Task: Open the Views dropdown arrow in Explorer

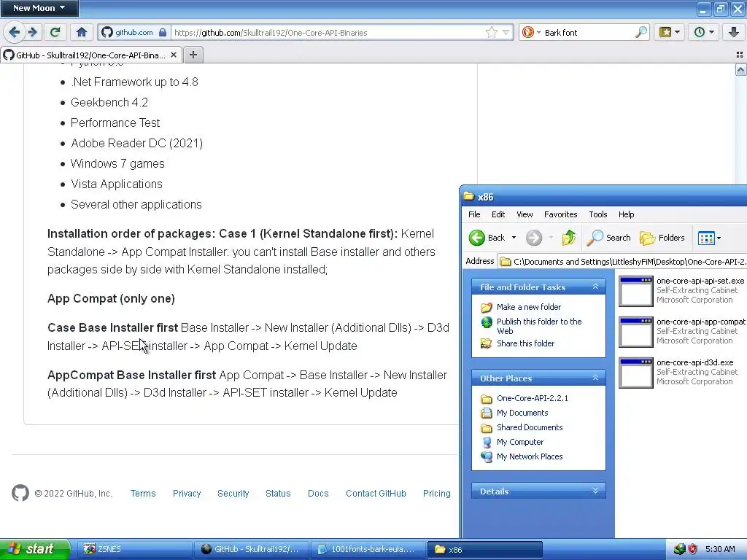Action: point(719,238)
